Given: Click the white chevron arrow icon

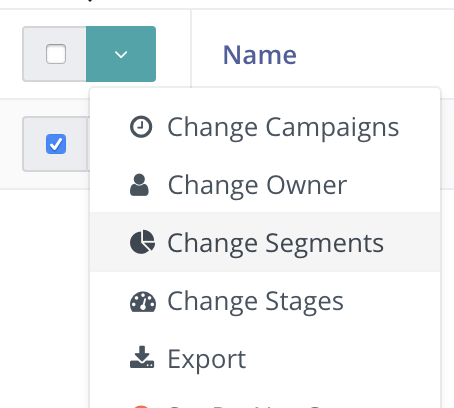Looking at the screenshot, I should click(121, 54).
